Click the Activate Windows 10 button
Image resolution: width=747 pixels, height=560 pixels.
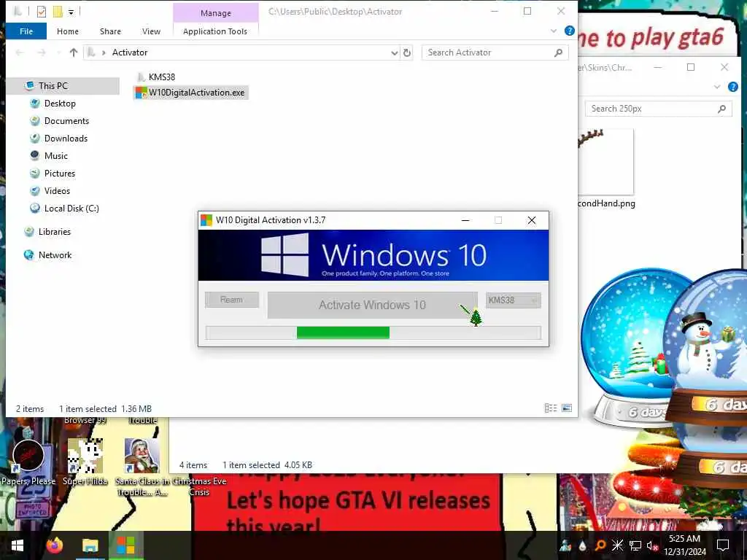372,305
